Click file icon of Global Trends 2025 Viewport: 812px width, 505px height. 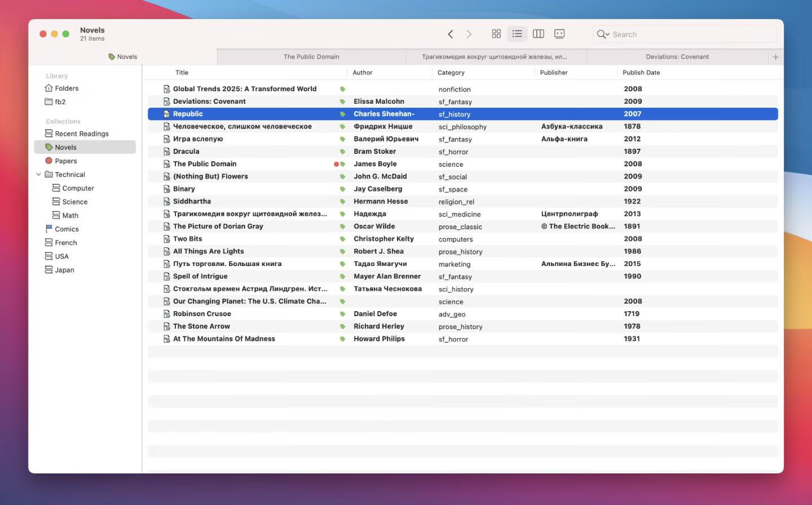[x=167, y=89]
